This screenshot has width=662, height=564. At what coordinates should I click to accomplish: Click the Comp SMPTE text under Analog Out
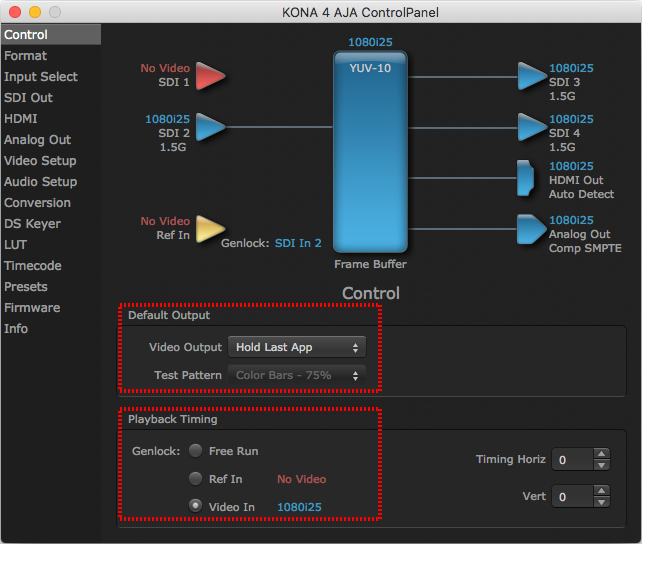tap(585, 248)
